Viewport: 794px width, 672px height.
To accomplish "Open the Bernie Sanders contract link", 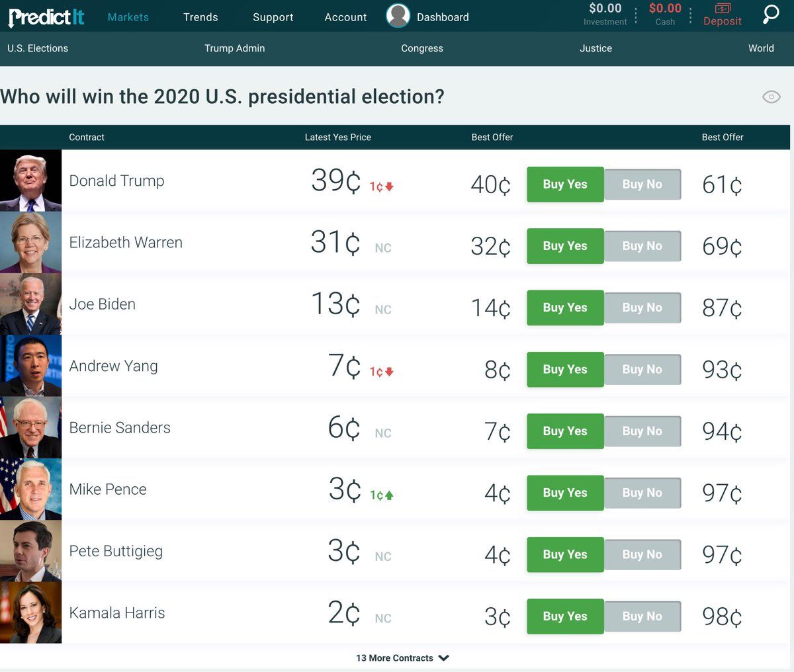I will pos(120,428).
